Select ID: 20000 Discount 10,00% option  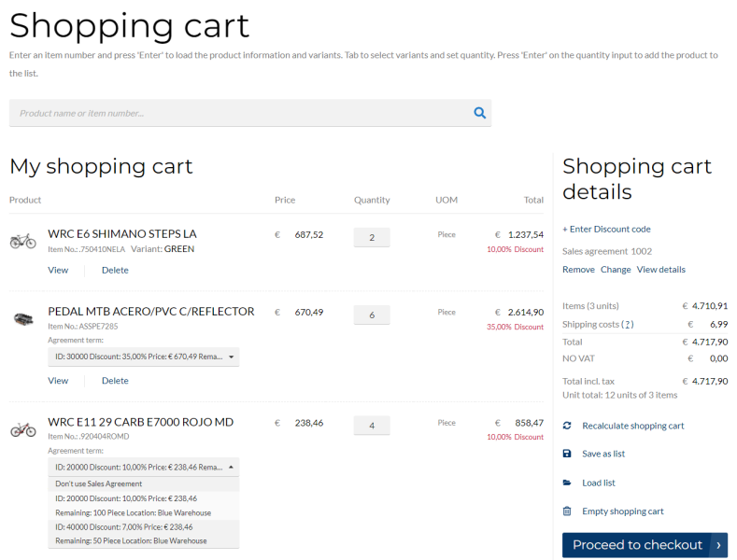tap(143, 506)
